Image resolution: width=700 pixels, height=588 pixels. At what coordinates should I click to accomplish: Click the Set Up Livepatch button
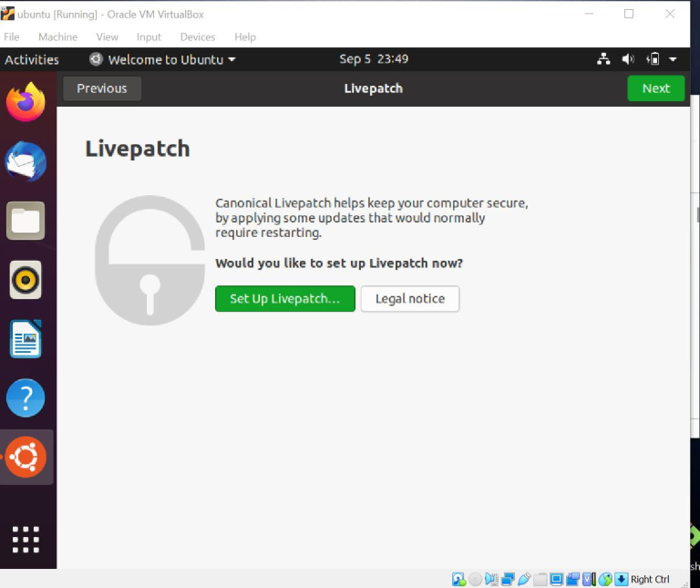[x=284, y=299]
